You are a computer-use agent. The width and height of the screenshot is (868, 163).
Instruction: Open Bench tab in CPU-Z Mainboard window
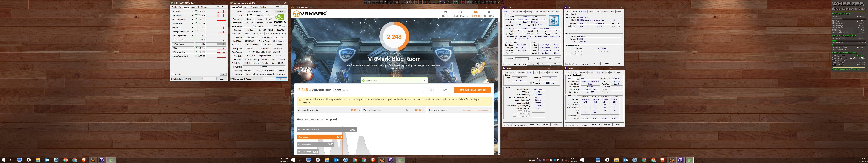(612, 11)
